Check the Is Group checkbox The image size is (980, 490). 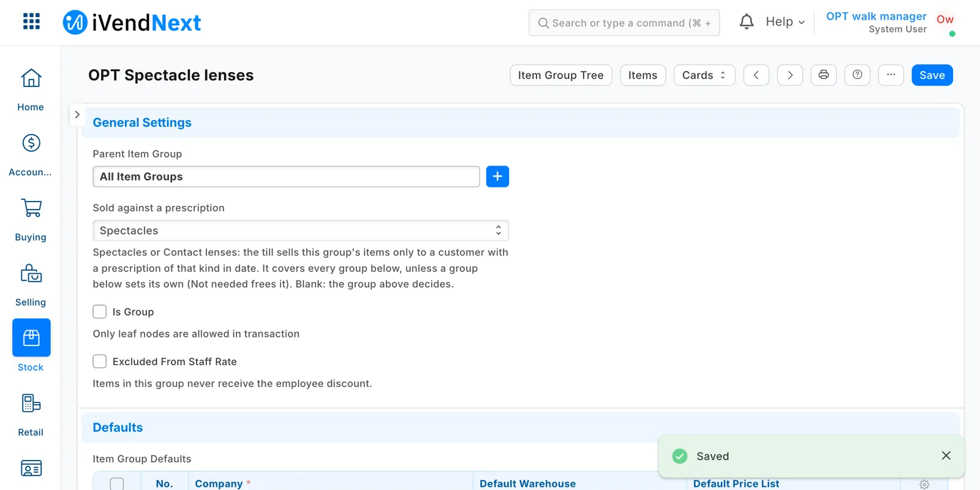(x=100, y=312)
